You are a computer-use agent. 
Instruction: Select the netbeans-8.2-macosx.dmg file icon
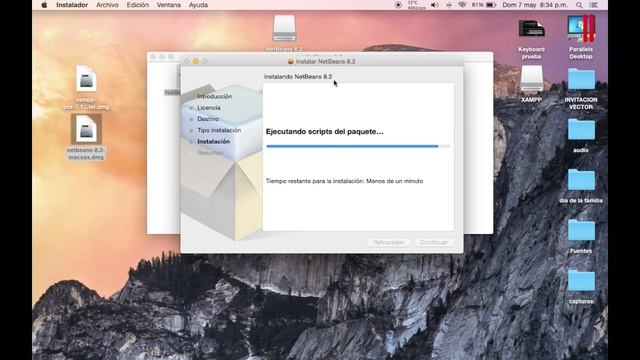[x=86, y=129]
